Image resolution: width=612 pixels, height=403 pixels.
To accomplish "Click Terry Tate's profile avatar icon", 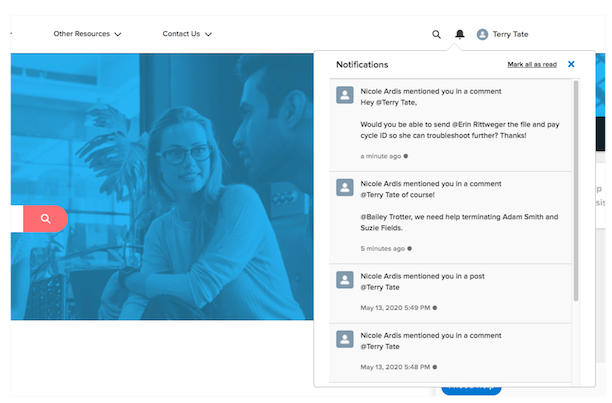I will click(482, 34).
